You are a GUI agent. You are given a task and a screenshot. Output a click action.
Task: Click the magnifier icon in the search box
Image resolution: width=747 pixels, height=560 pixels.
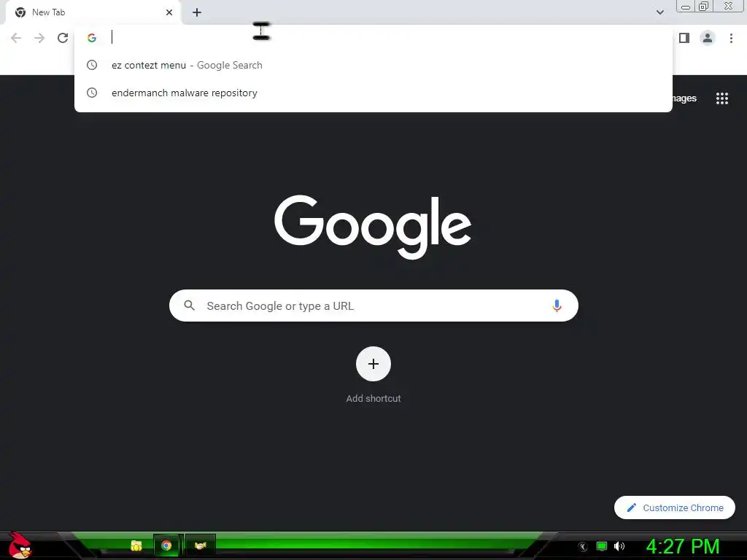coord(189,306)
